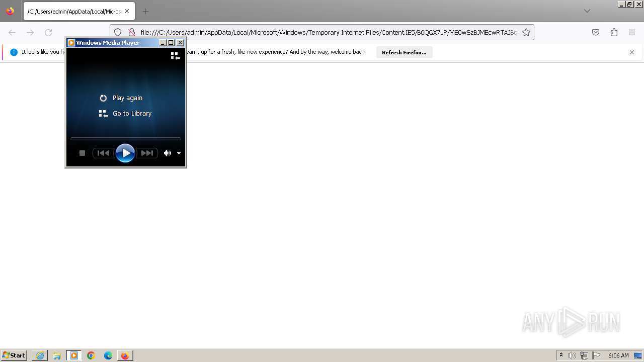
Task: Minimize the Firefox window
Action: pos(621,4)
